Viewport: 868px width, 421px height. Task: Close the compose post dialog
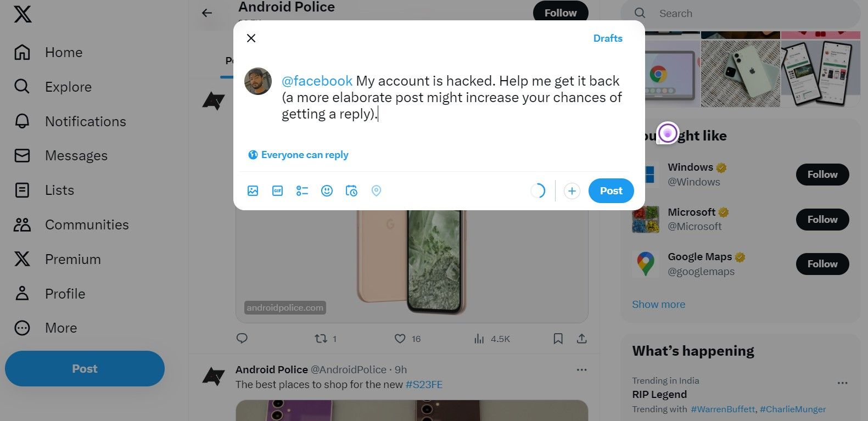point(251,38)
